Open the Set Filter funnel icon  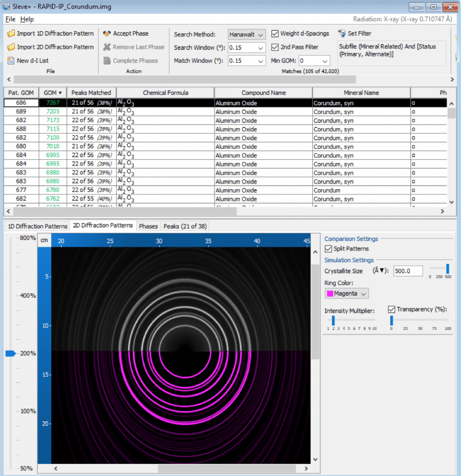coord(342,33)
